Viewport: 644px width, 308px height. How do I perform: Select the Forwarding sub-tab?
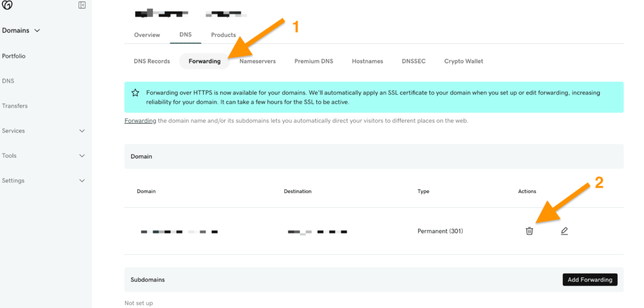pyautogui.click(x=204, y=61)
